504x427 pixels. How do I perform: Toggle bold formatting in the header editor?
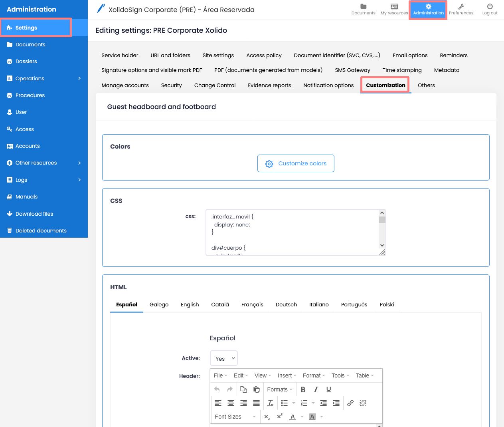pos(303,389)
